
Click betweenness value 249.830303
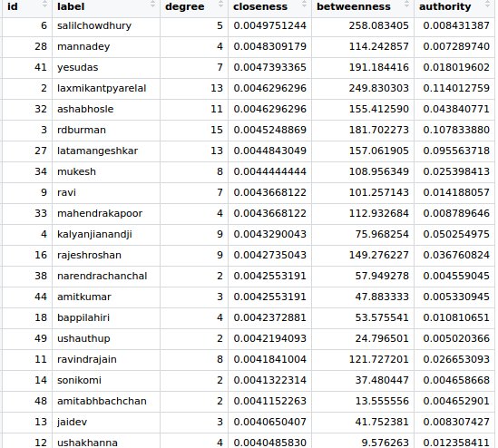(379, 88)
